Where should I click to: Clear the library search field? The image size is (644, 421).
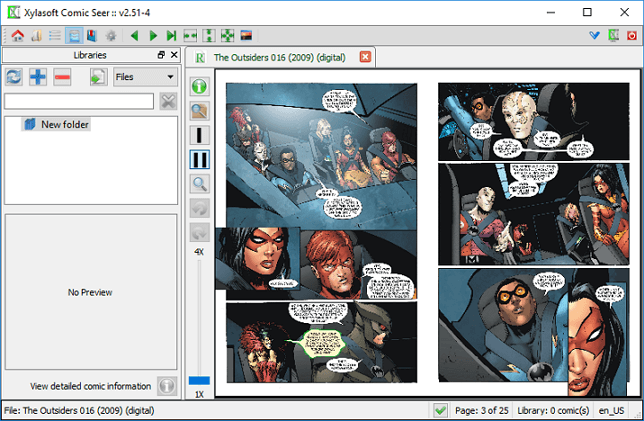pos(168,101)
